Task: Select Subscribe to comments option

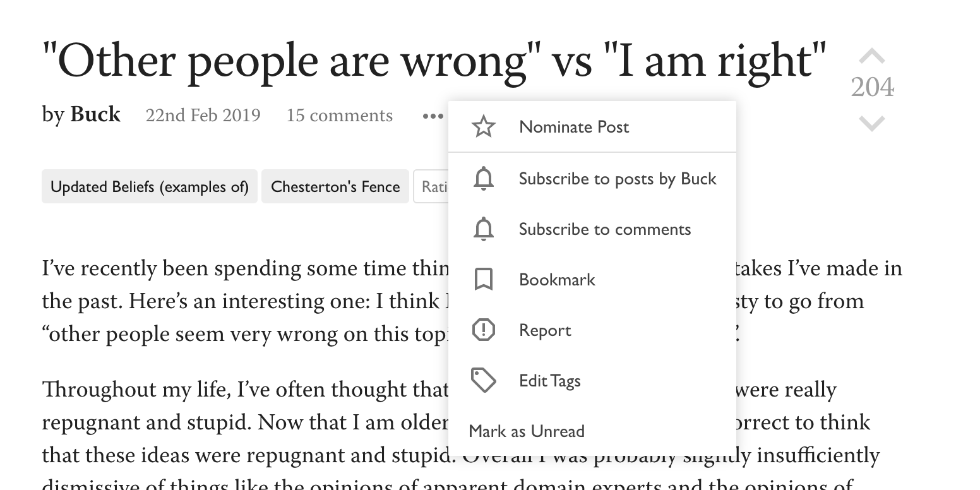Action: [604, 229]
